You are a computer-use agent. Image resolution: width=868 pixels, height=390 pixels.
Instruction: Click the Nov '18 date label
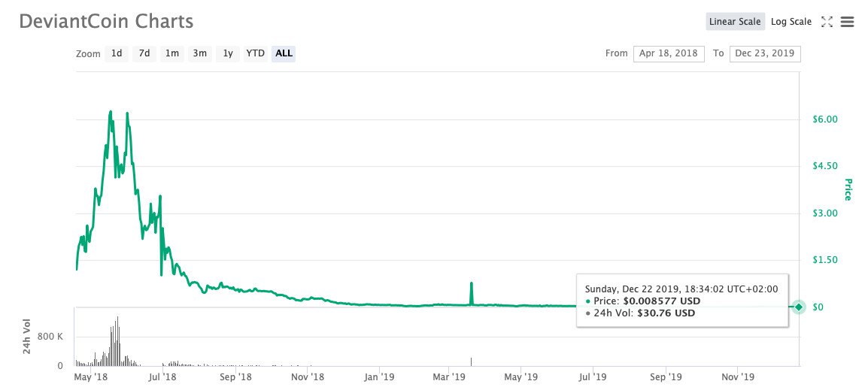pyautogui.click(x=307, y=378)
